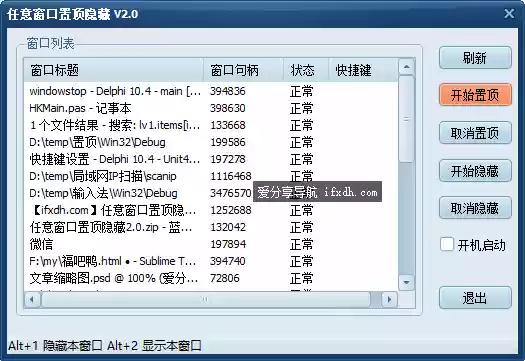The width and height of the screenshot is (525, 361).
Task: Click handle value 398630
Action: [x=228, y=108]
